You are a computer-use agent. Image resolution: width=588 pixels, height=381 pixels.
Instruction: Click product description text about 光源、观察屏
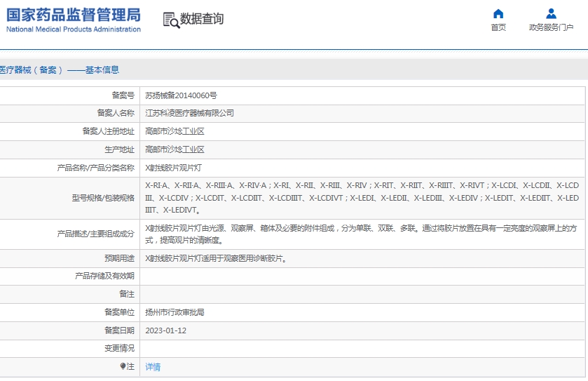tap(361, 234)
